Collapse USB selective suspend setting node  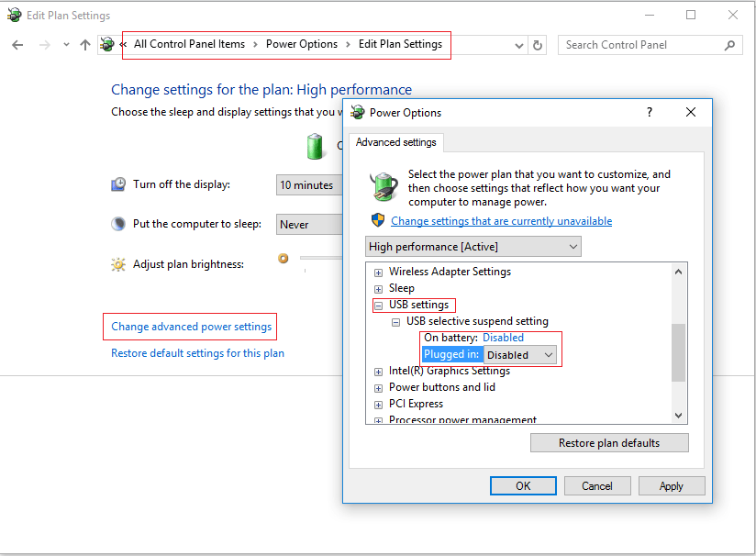tap(395, 322)
